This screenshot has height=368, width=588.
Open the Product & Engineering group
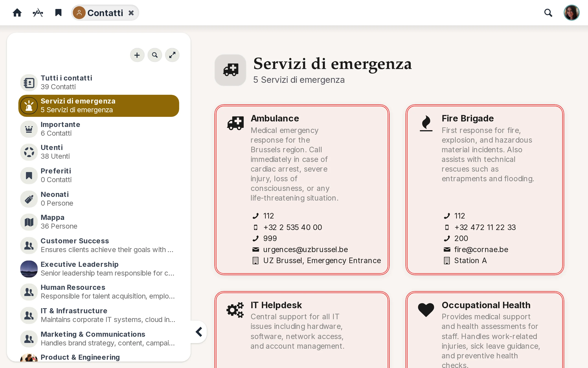coord(99,357)
